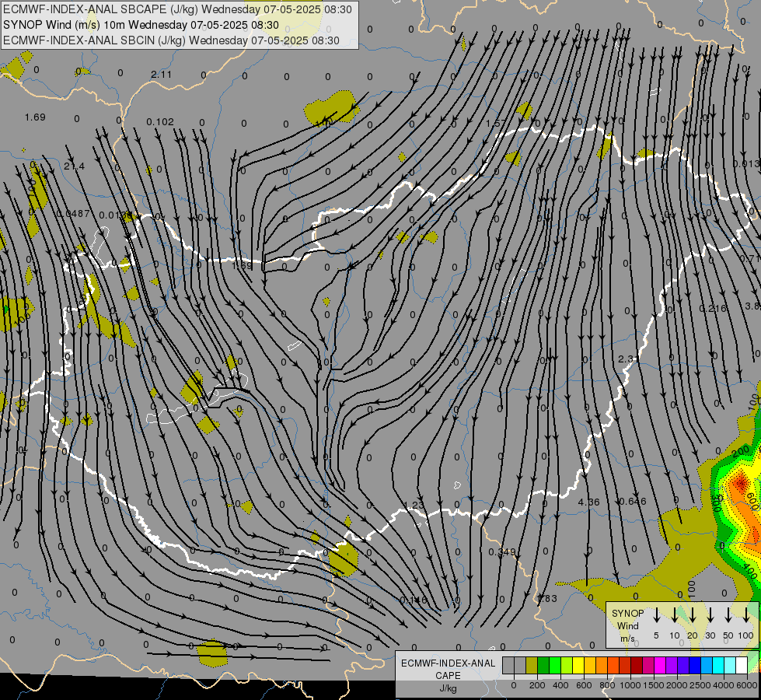This screenshot has height=700, width=761.
Task: Click the 2500 tick label on CAPE scale
Action: coord(700,685)
